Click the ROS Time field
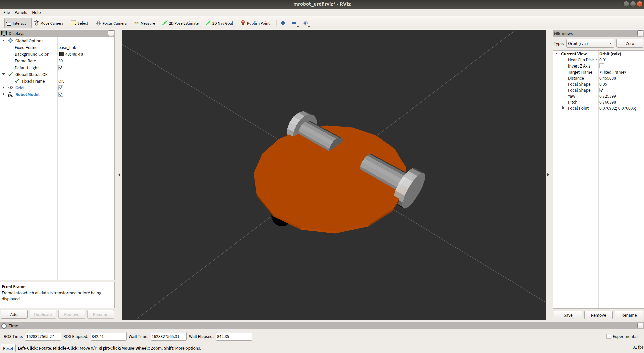The height and width of the screenshot is (353, 644). point(43,336)
